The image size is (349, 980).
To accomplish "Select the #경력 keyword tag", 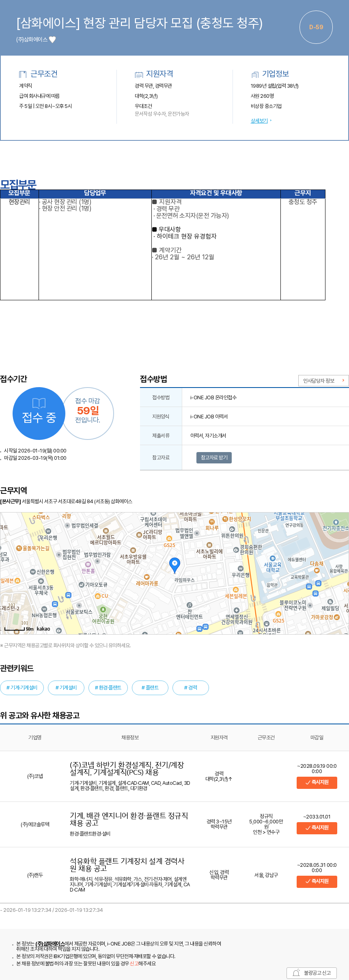I will [191, 687].
